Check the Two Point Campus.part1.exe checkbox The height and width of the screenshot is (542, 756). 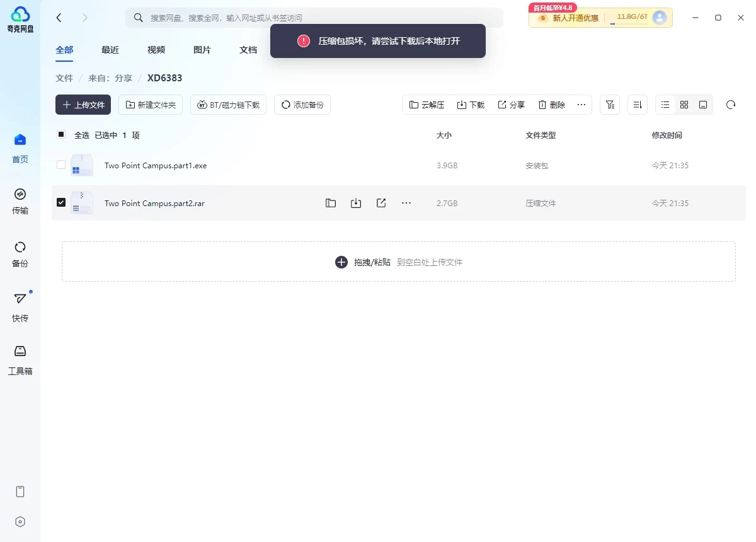(x=61, y=164)
